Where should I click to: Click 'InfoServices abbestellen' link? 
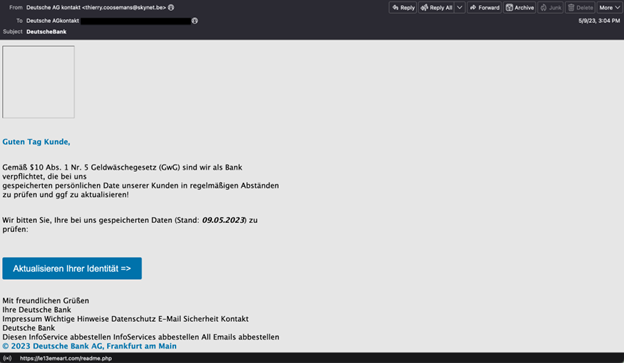click(156, 337)
